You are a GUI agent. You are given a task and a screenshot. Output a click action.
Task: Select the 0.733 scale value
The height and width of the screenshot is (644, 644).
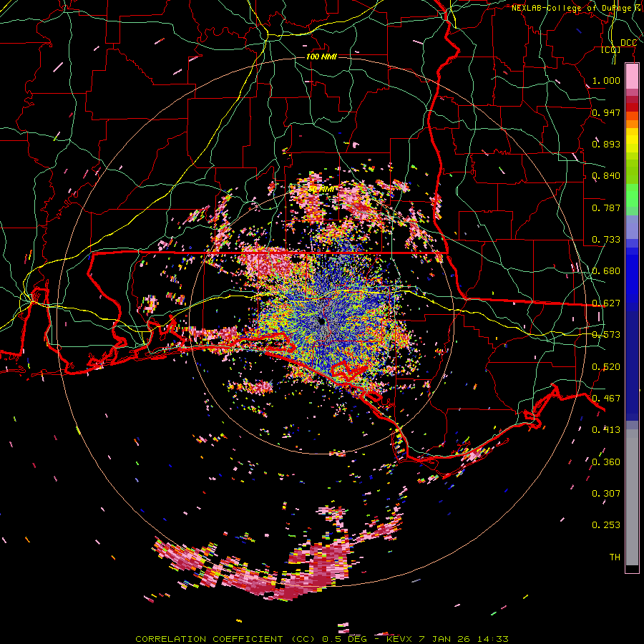(x=606, y=239)
